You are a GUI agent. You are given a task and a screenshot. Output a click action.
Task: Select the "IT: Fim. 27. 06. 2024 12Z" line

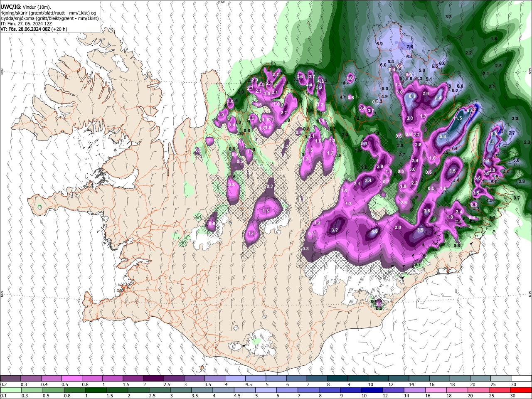[26, 24]
